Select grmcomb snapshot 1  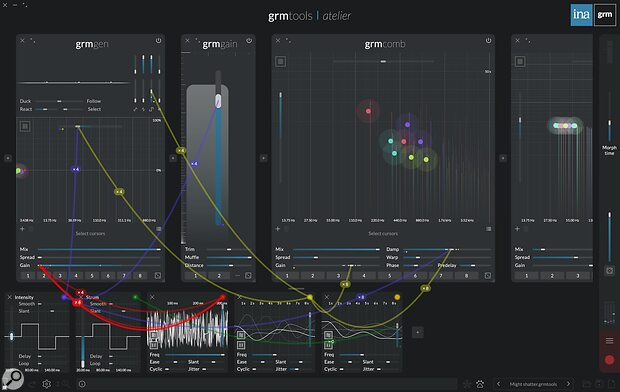tap(287, 276)
